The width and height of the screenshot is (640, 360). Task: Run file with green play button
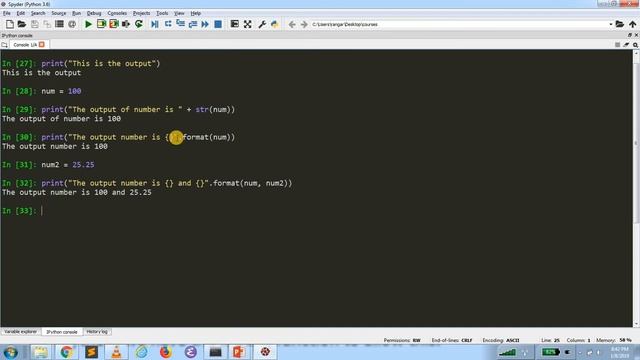(88, 24)
